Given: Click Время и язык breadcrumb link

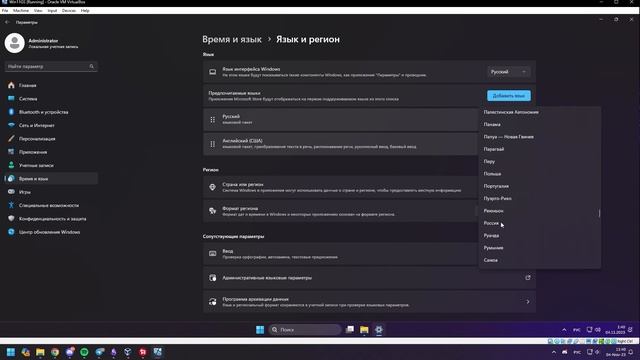Looking at the screenshot, I should [232, 40].
